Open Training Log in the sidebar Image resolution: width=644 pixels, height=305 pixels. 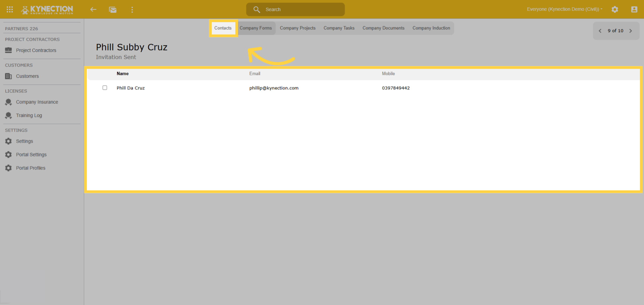click(29, 115)
